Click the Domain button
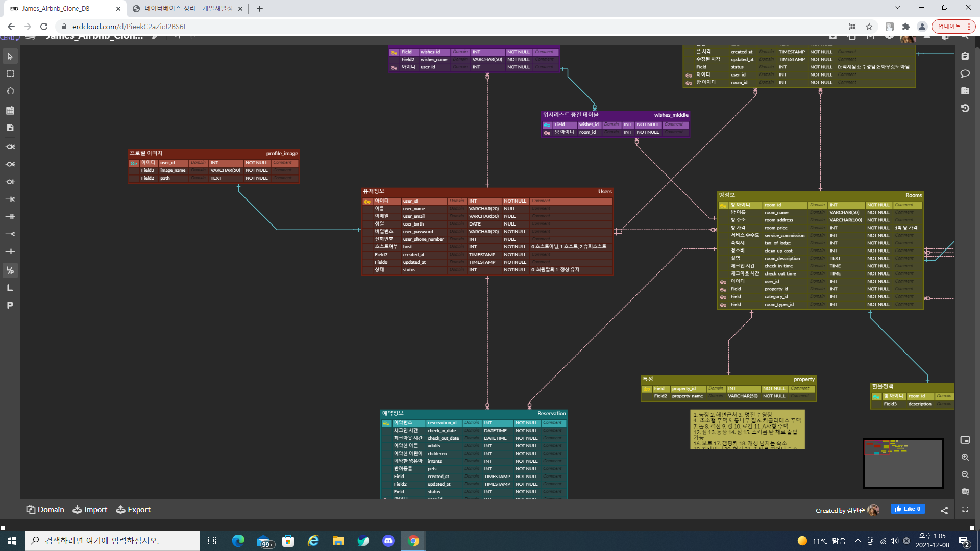 [x=45, y=509]
